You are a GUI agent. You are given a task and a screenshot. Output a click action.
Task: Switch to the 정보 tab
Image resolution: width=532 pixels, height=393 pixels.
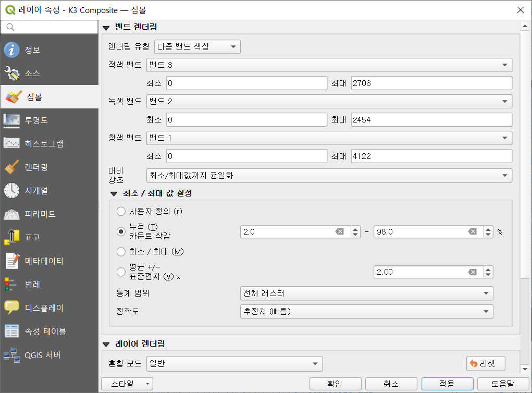pyautogui.click(x=49, y=50)
